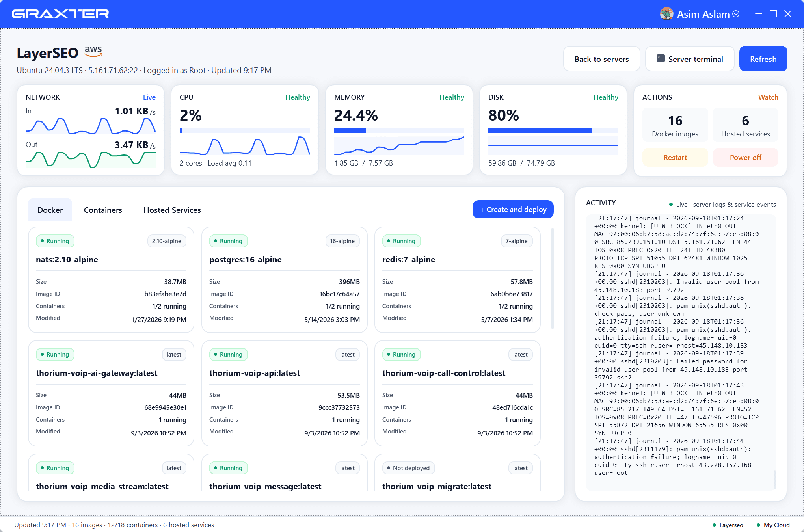
Task: Open the postgres:16-alpine image card
Action: (285, 280)
